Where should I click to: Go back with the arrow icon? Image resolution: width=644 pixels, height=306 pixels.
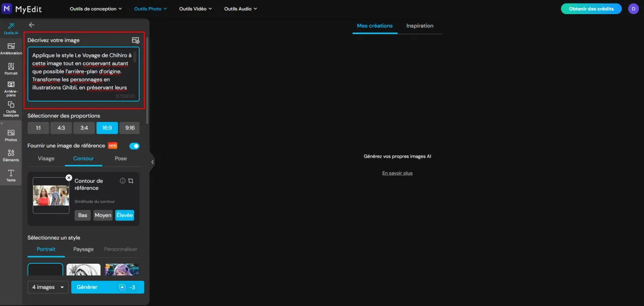coord(32,25)
